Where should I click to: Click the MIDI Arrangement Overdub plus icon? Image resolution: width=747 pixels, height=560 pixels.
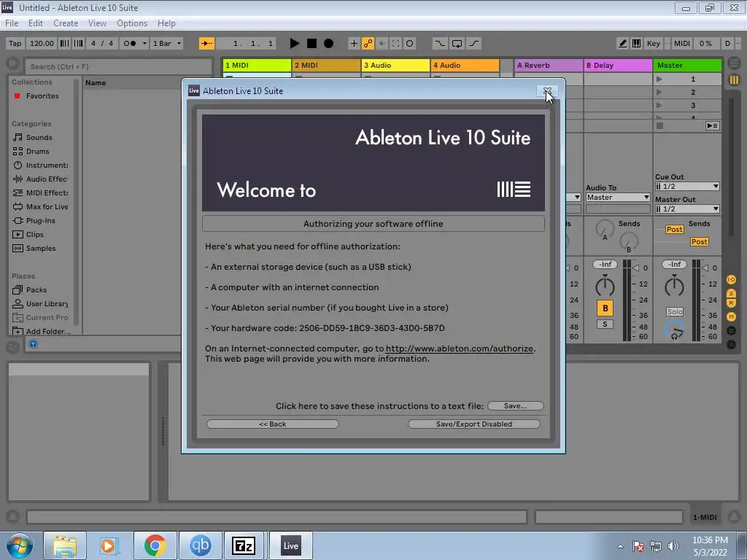point(354,43)
